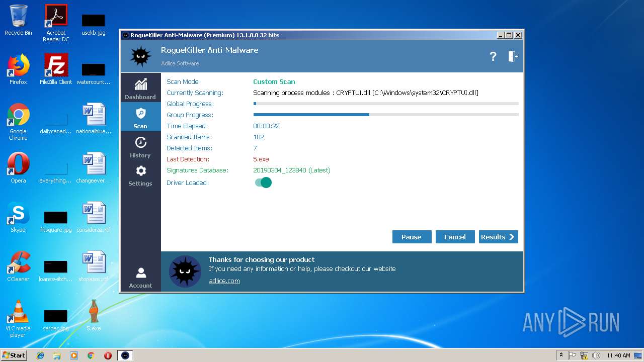Open the adlice.com link
This screenshot has width=644, height=362.
[x=224, y=281]
